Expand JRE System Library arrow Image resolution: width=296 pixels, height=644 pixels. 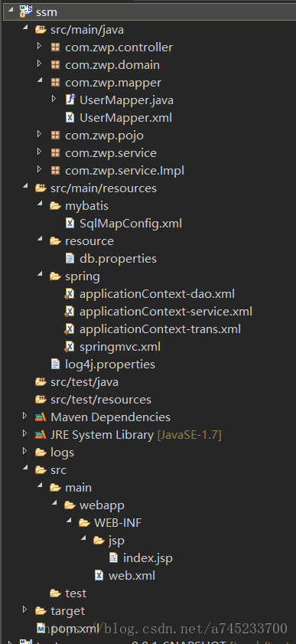(x=25, y=433)
